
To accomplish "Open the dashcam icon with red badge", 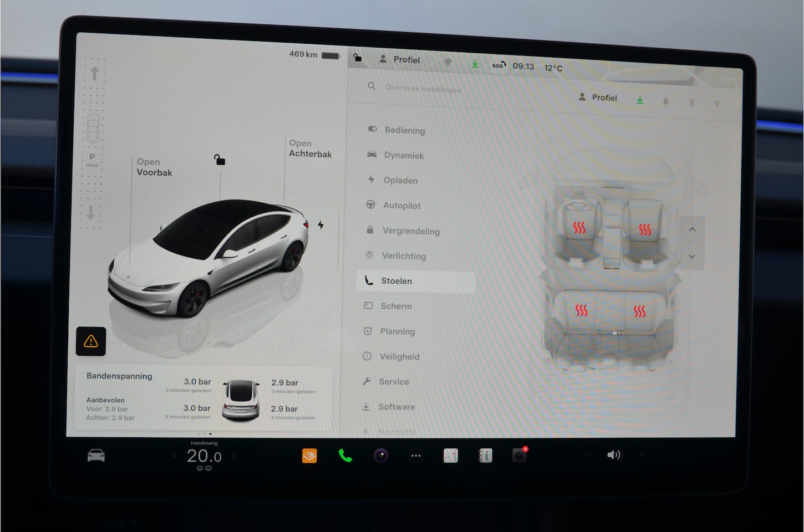I will [519, 455].
